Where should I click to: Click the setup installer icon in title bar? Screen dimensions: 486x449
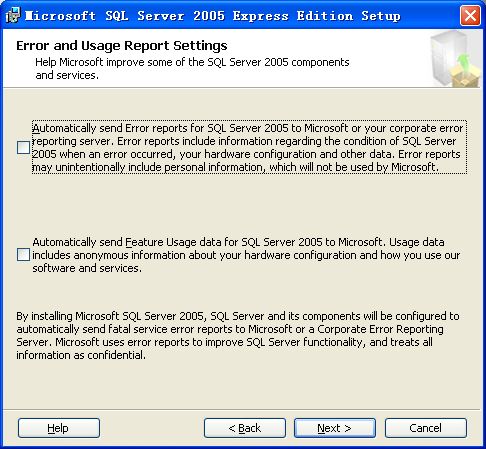pos(13,15)
